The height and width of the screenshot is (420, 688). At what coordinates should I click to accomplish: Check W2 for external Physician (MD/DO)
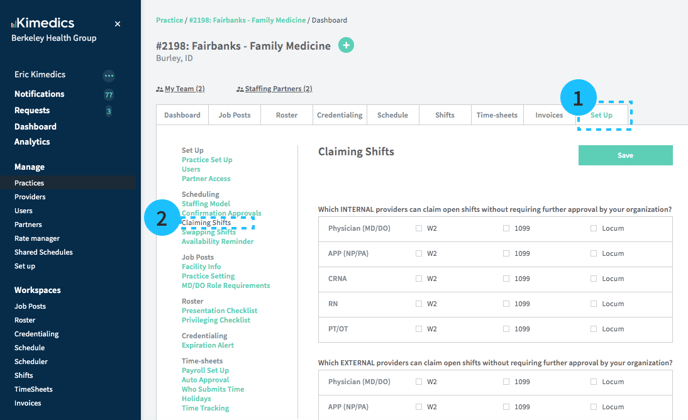click(419, 381)
